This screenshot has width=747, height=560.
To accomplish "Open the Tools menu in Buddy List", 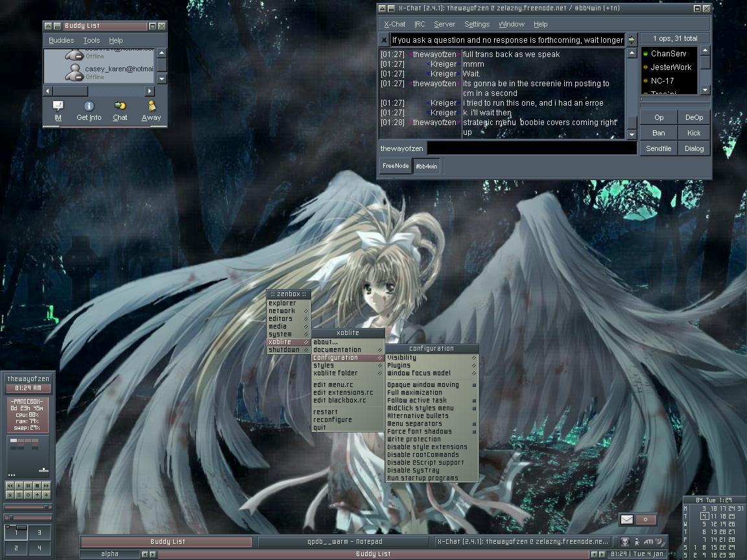I will pyautogui.click(x=91, y=40).
